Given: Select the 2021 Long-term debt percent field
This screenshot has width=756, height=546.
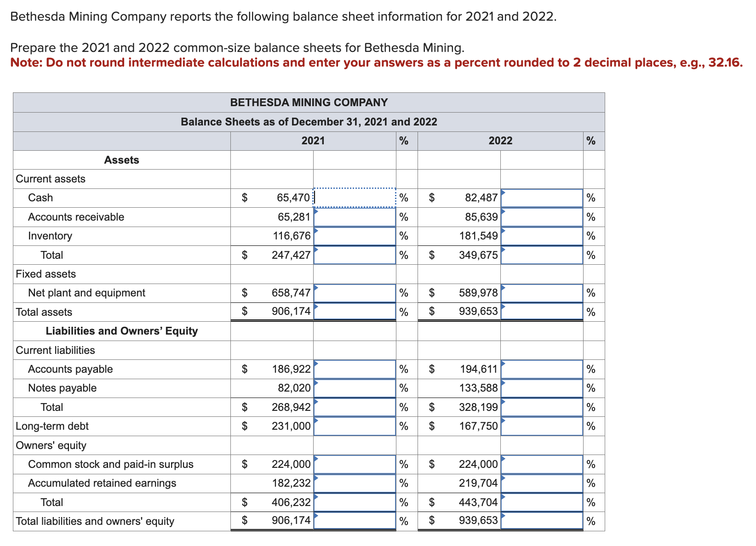Looking at the screenshot, I should click(355, 426).
